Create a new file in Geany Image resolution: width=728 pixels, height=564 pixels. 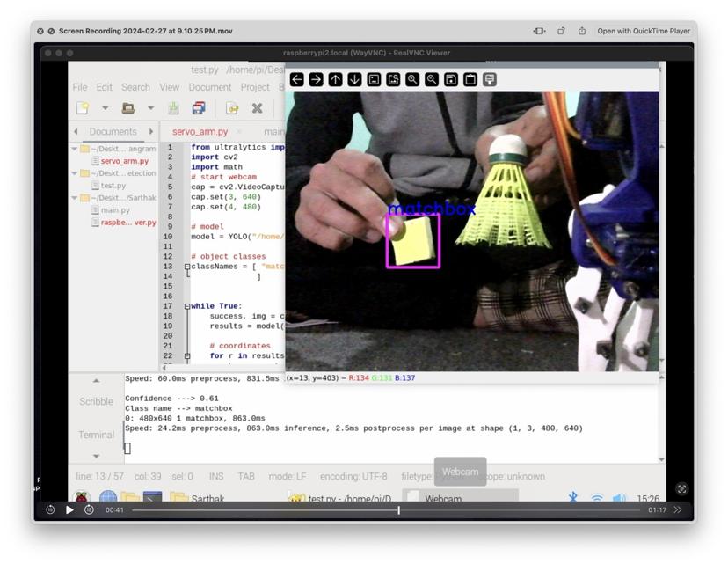tap(83, 107)
